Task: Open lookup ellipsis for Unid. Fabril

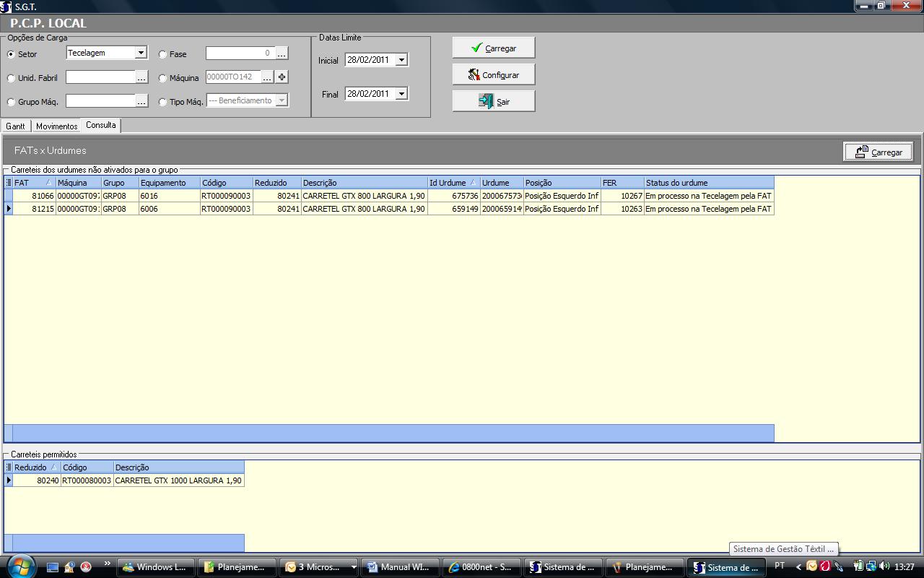Action: click(141, 77)
